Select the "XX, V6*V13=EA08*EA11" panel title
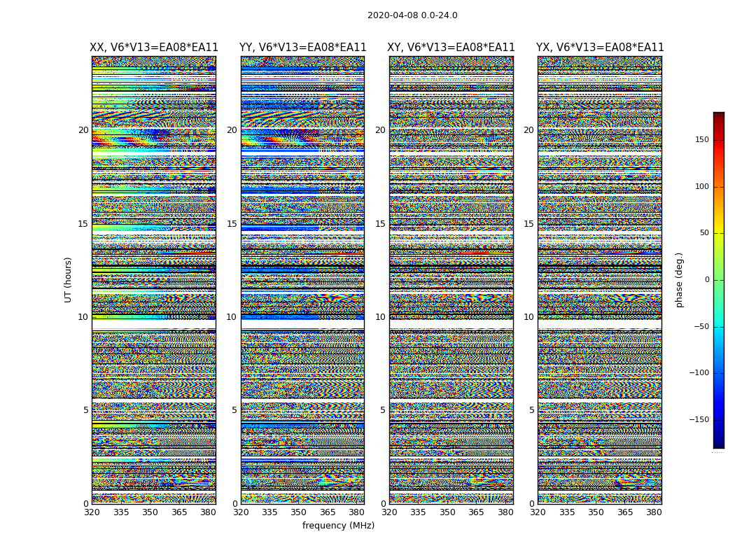 154,48
